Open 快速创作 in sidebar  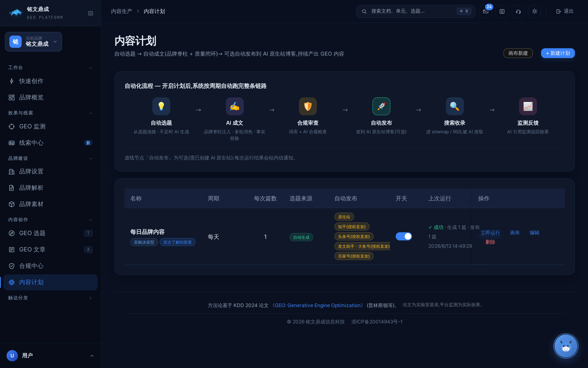(50, 81)
